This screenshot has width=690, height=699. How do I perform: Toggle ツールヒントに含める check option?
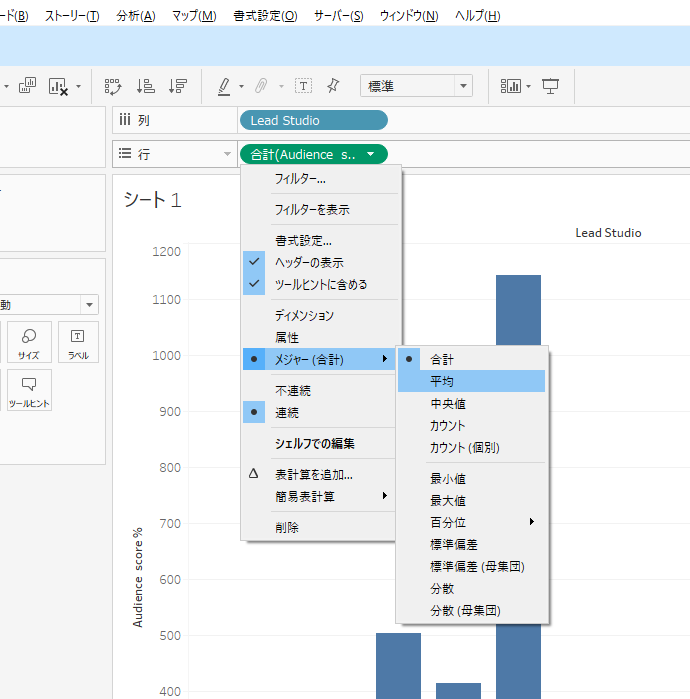pos(321,284)
